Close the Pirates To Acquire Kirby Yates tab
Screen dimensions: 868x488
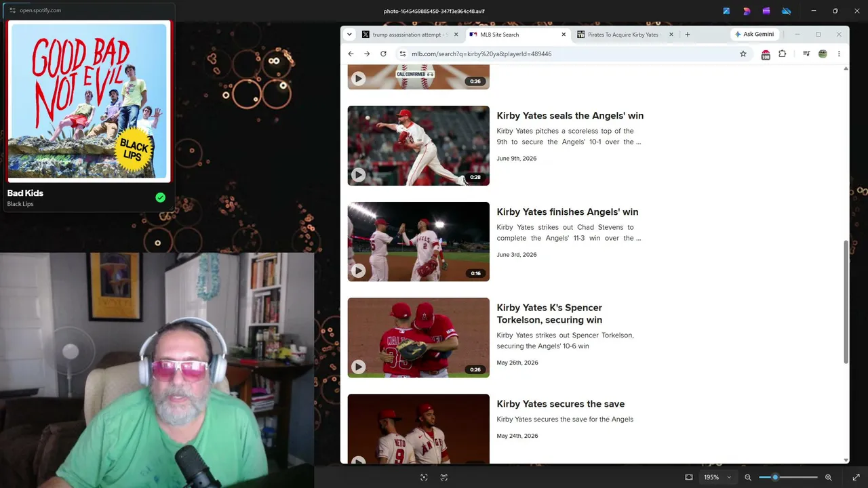[x=671, y=35]
